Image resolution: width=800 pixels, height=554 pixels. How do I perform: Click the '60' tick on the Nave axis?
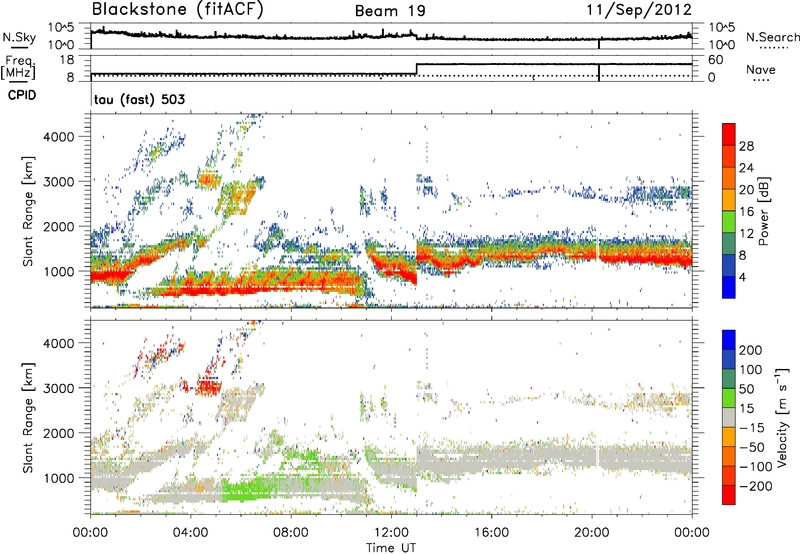coord(716,60)
